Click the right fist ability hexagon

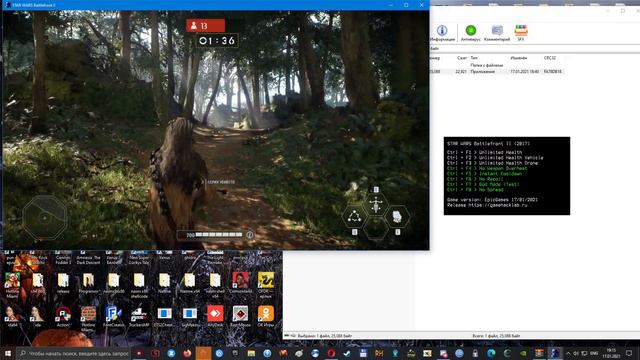397,217
